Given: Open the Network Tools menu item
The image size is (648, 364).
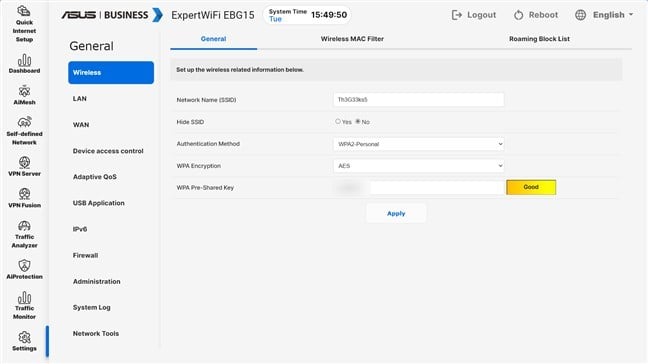Looking at the screenshot, I should click(x=96, y=333).
